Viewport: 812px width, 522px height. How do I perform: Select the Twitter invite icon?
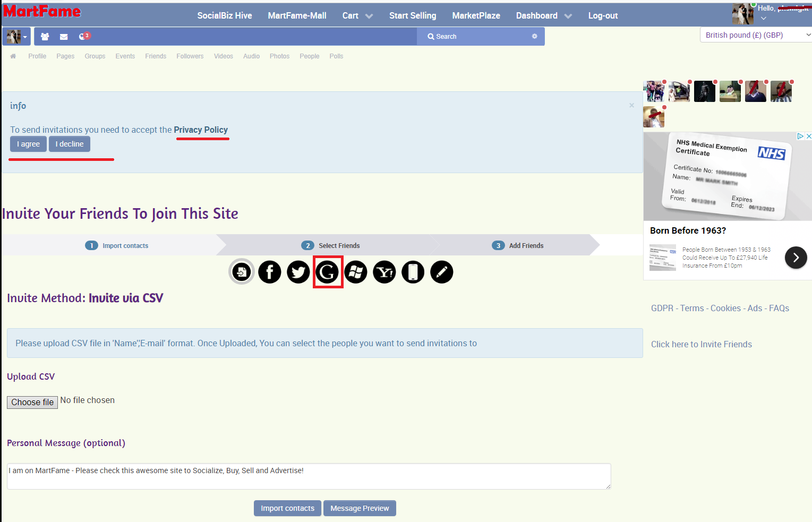tap(298, 271)
